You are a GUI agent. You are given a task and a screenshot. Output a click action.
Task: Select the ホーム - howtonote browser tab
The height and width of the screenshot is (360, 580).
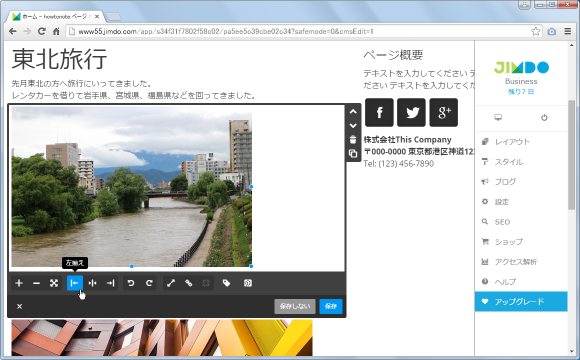click(x=54, y=17)
